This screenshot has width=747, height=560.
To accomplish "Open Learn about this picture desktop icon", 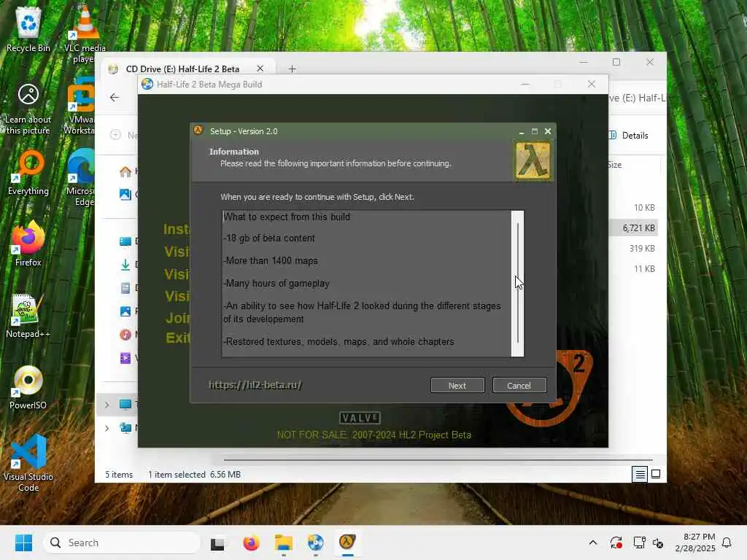I will (x=28, y=109).
